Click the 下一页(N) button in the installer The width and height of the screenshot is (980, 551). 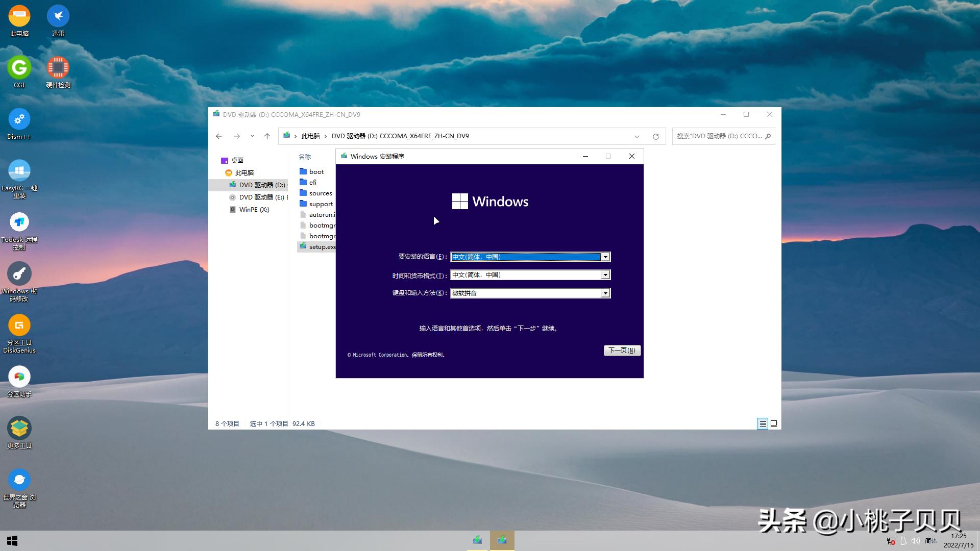tap(622, 350)
